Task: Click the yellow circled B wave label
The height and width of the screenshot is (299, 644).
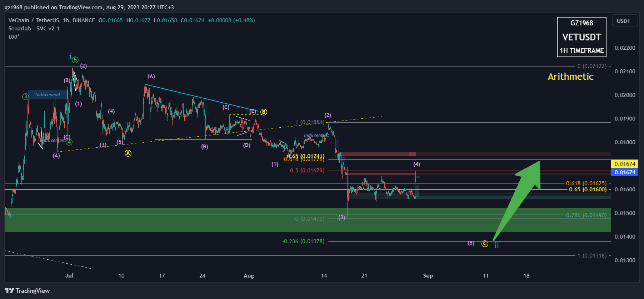Action: point(264,112)
